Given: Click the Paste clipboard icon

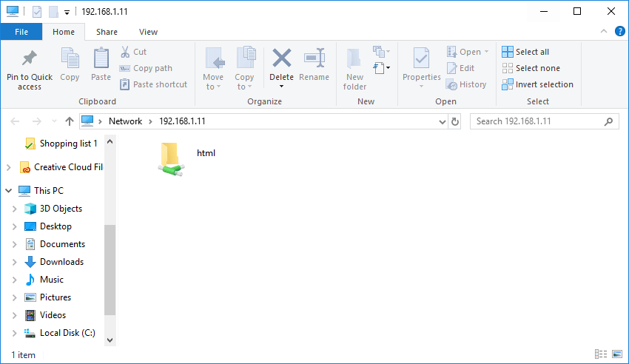Looking at the screenshot, I should 101,59.
